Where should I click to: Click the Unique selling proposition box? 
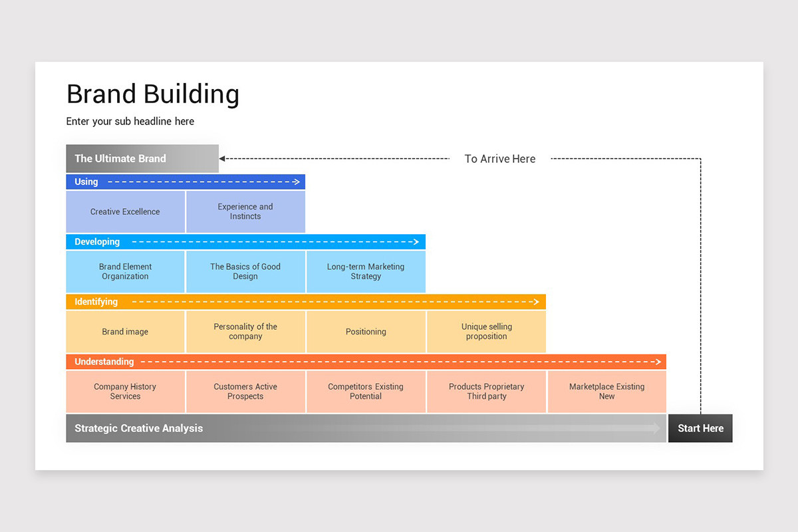[486, 331]
